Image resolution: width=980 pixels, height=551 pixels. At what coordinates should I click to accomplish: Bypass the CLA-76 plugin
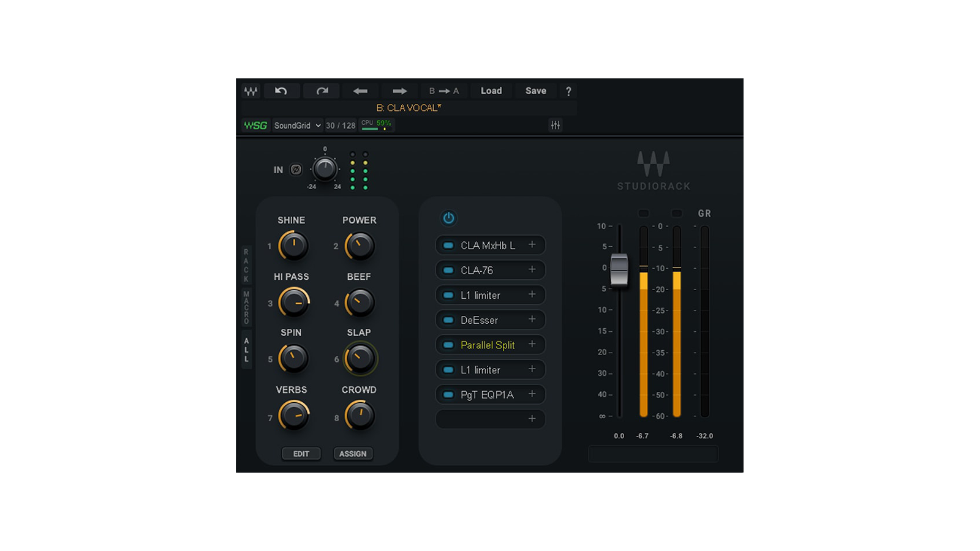[448, 270]
